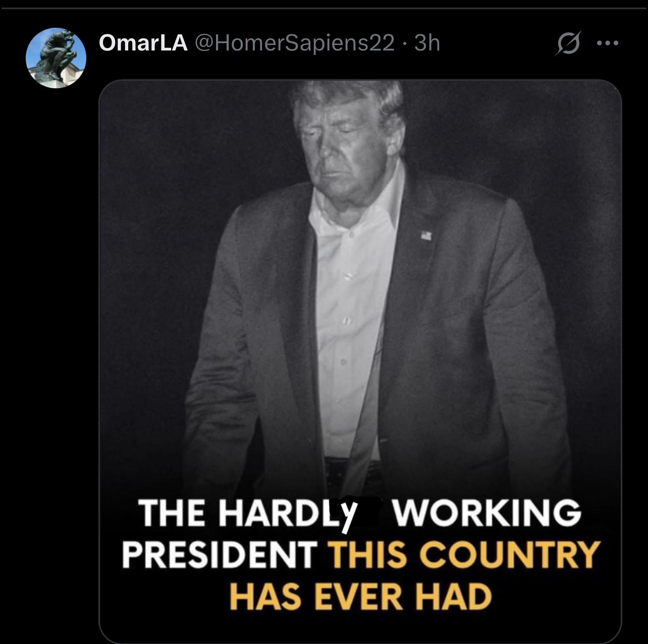Expand the tweet's overflow ellipsis menu

[x=607, y=43]
